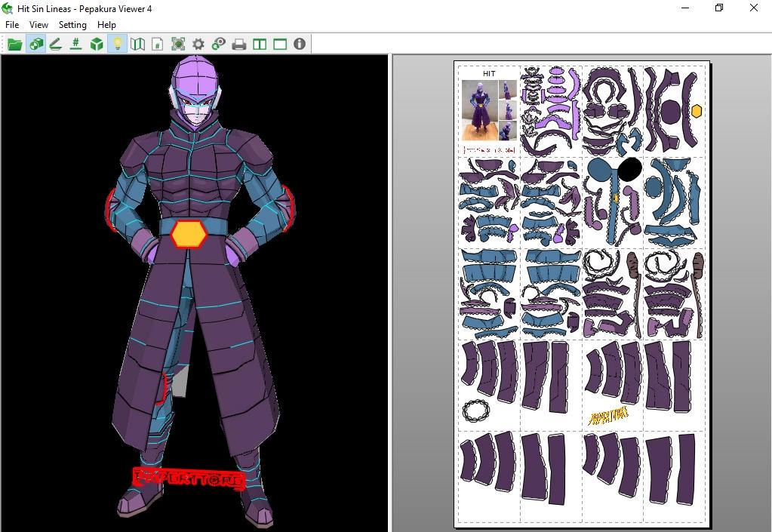The width and height of the screenshot is (772, 532).
Task: Minimize the Pepakura Viewer window
Action: coord(686,8)
